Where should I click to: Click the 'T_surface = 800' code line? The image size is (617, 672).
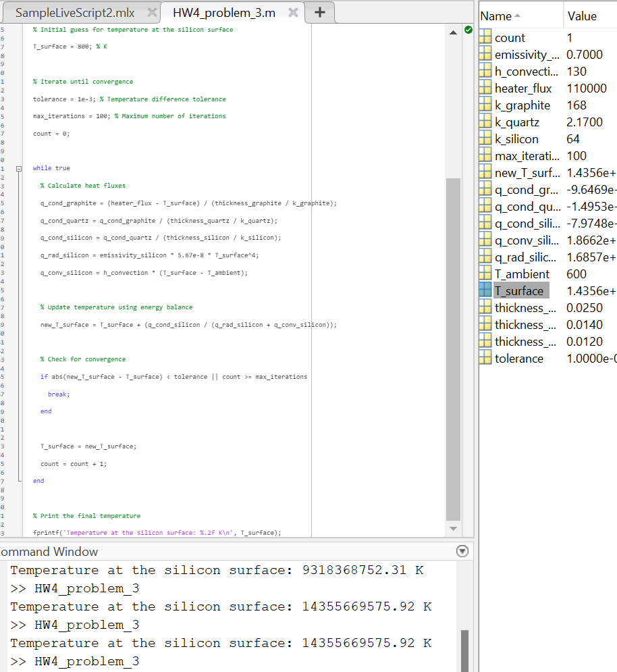(x=70, y=47)
